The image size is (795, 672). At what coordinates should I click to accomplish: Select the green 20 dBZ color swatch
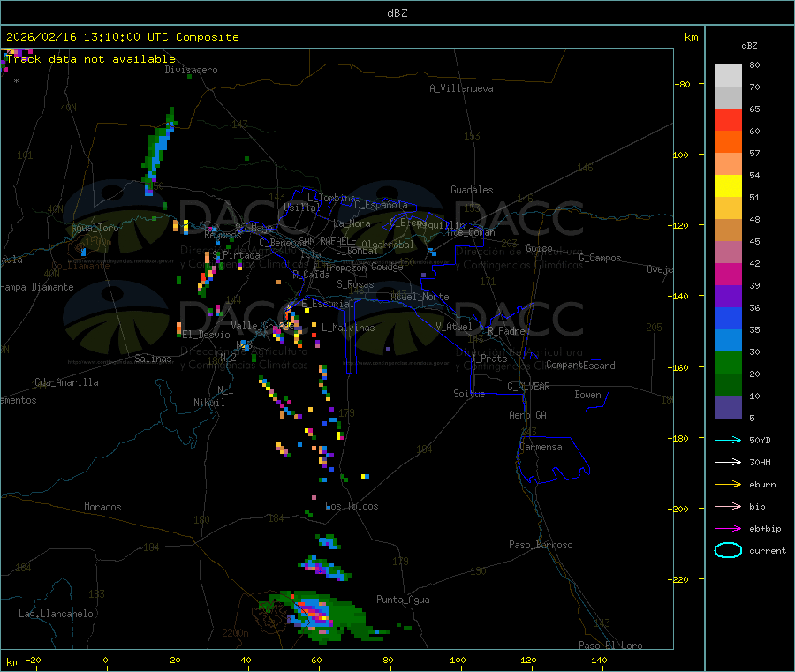(728, 362)
